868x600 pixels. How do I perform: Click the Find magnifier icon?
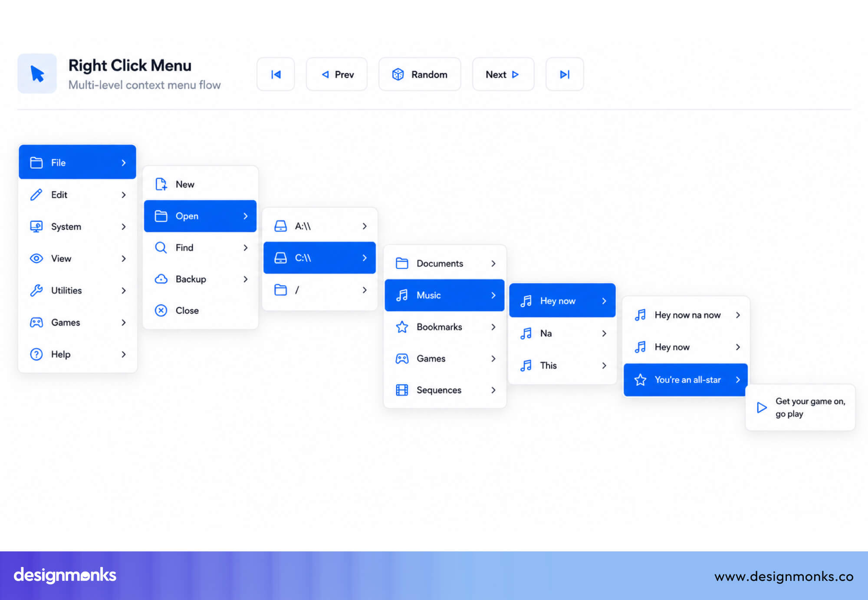161,247
